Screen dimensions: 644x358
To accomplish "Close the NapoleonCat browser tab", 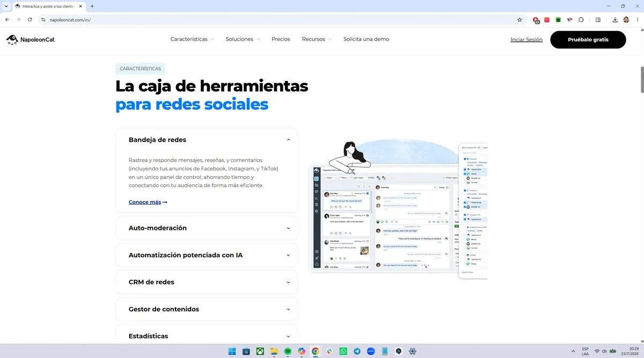I will click(x=81, y=6).
